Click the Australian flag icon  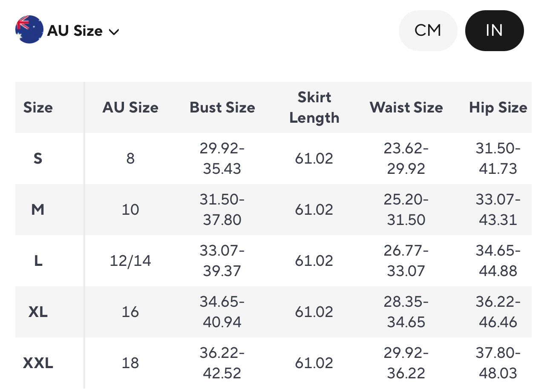tap(29, 30)
